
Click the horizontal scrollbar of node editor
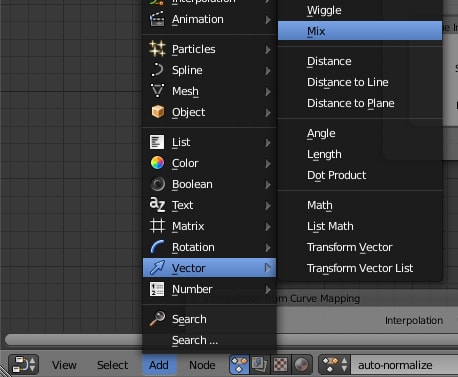coord(231,339)
